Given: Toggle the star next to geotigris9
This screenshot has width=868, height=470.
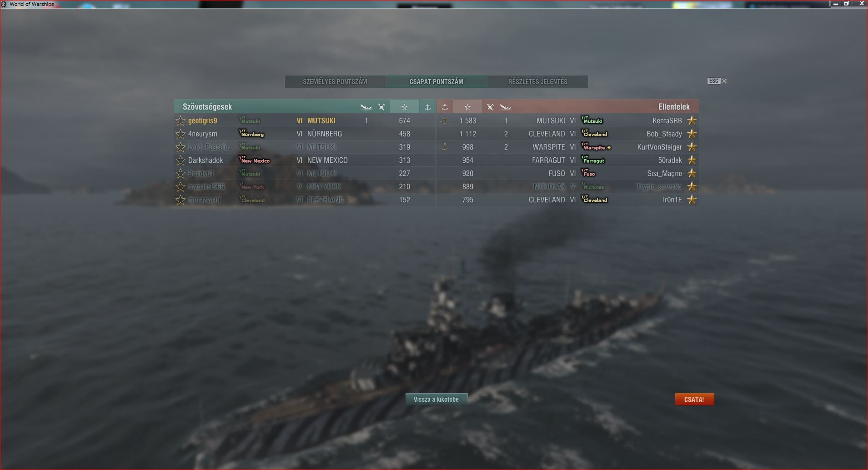Looking at the screenshot, I should coord(181,120).
